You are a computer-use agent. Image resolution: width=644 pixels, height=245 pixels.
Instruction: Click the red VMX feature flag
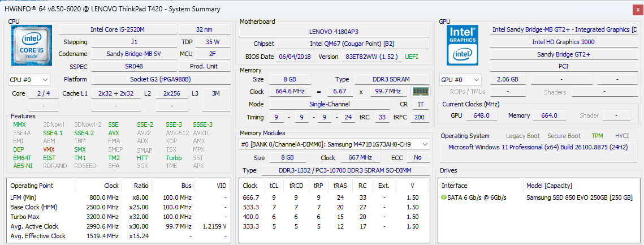[49, 149]
